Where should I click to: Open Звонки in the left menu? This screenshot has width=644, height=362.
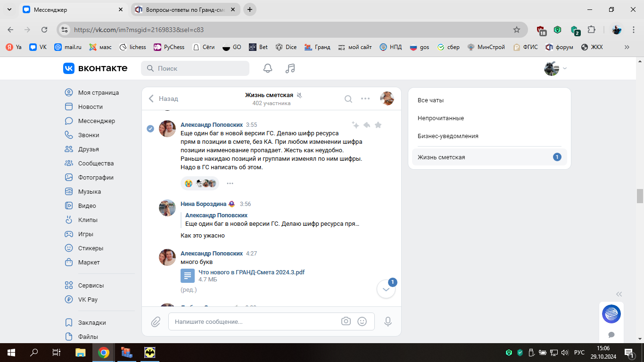82,135
